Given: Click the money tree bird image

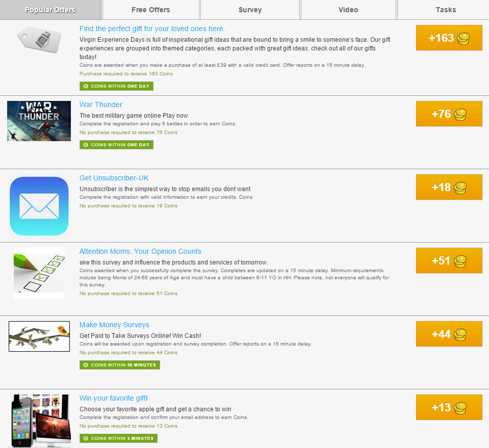Looking at the screenshot, I should point(39,336).
